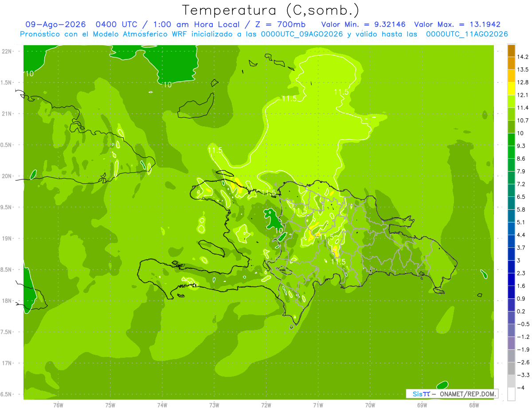Click the dark green patch near the bottom edge at 68.5W
This screenshot has height=411, width=532.
coord(442,385)
